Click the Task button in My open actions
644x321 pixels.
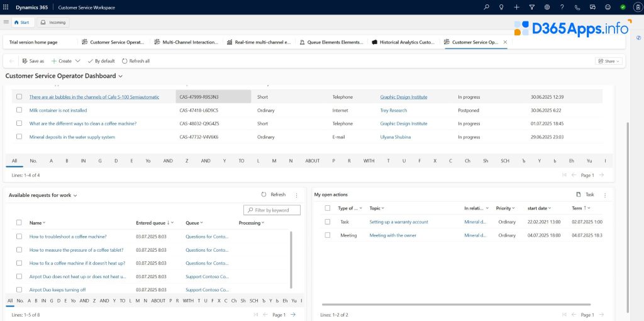586,195
